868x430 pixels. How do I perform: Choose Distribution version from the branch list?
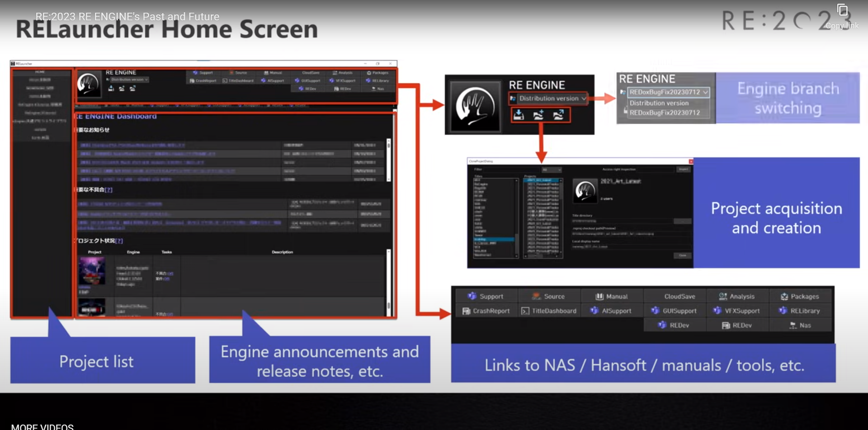pyautogui.click(x=659, y=103)
